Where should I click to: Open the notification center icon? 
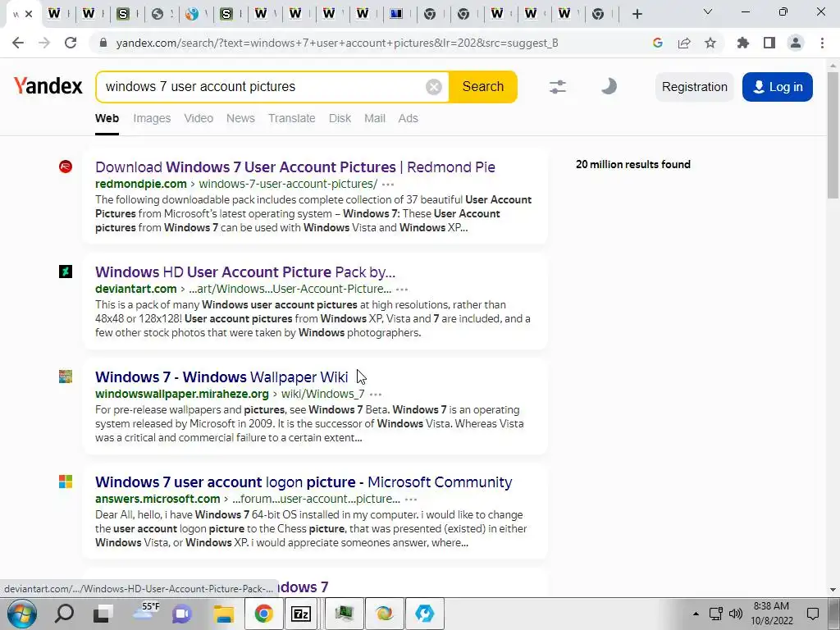pyautogui.click(x=813, y=614)
